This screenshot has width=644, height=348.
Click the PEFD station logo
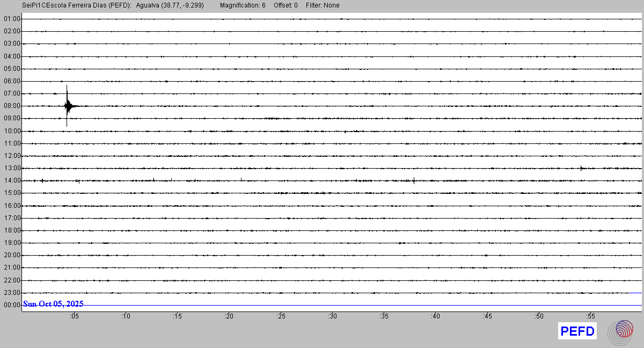click(577, 331)
